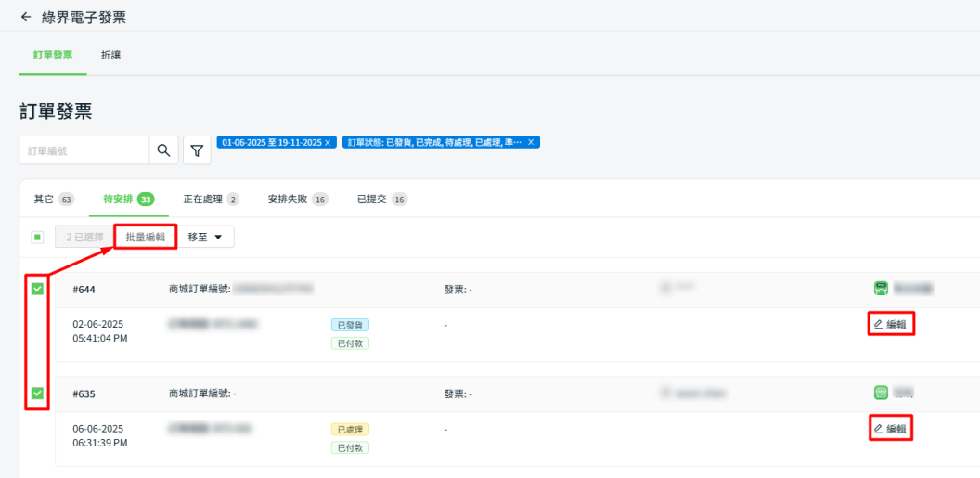Viewport: 980px width, 478px height.
Task: Click the green store icon for order #644
Action: pyautogui.click(x=881, y=289)
